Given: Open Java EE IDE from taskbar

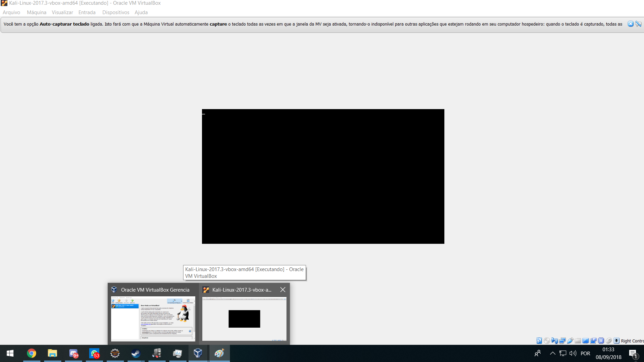Looking at the screenshot, I should point(115,353).
